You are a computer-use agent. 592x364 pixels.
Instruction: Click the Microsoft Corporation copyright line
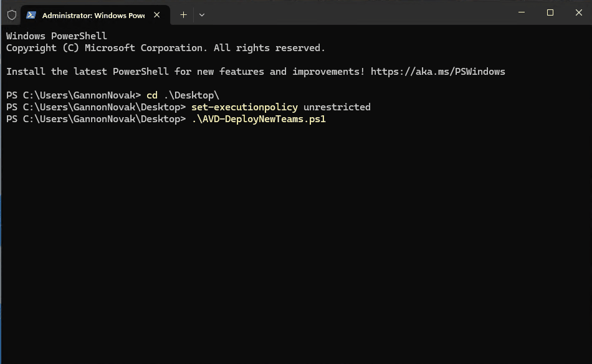click(x=165, y=48)
